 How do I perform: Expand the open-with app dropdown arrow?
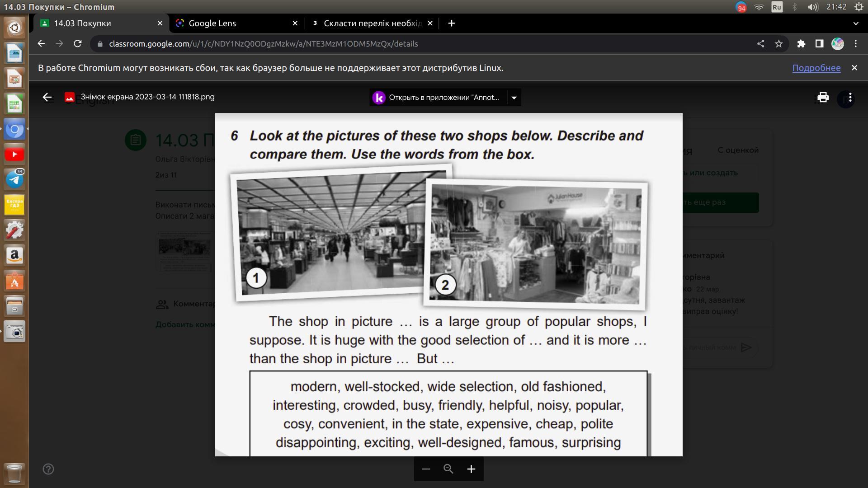(x=514, y=98)
